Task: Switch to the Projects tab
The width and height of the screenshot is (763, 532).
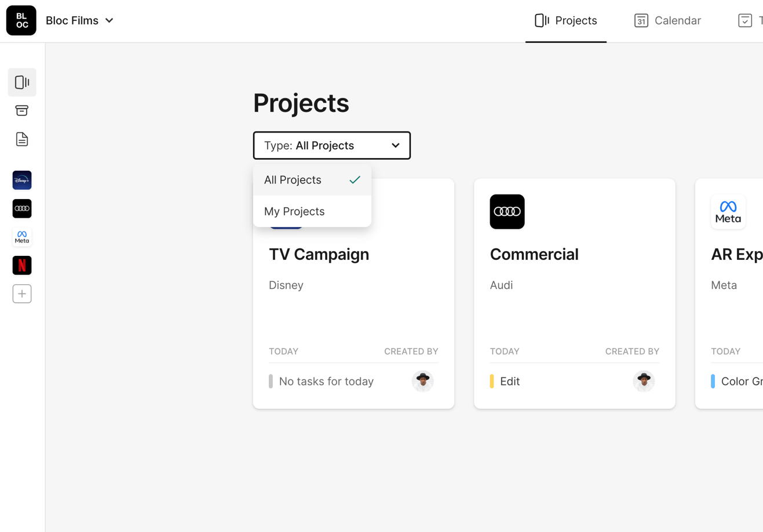Action: tap(565, 21)
